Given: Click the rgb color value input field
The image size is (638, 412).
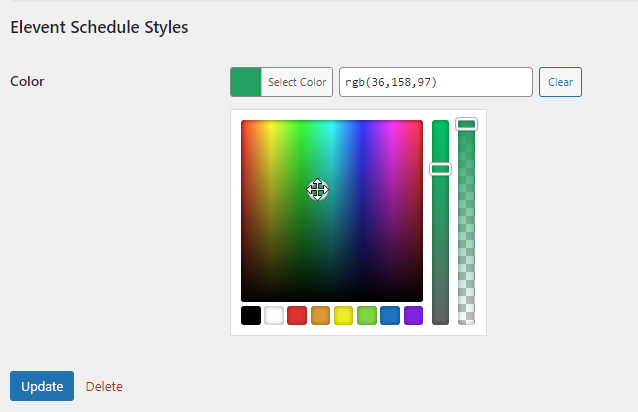Looking at the screenshot, I should coord(436,82).
